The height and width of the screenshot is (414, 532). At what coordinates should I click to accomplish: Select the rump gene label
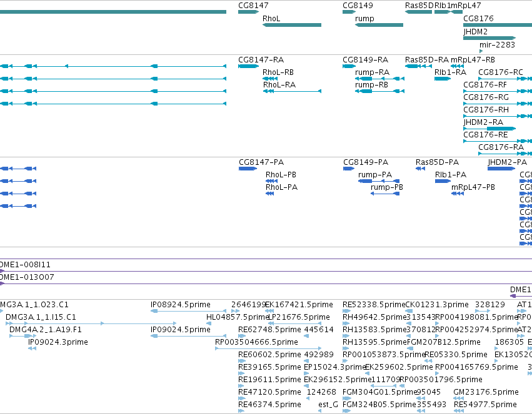pyautogui.click(x=364, y=19)
